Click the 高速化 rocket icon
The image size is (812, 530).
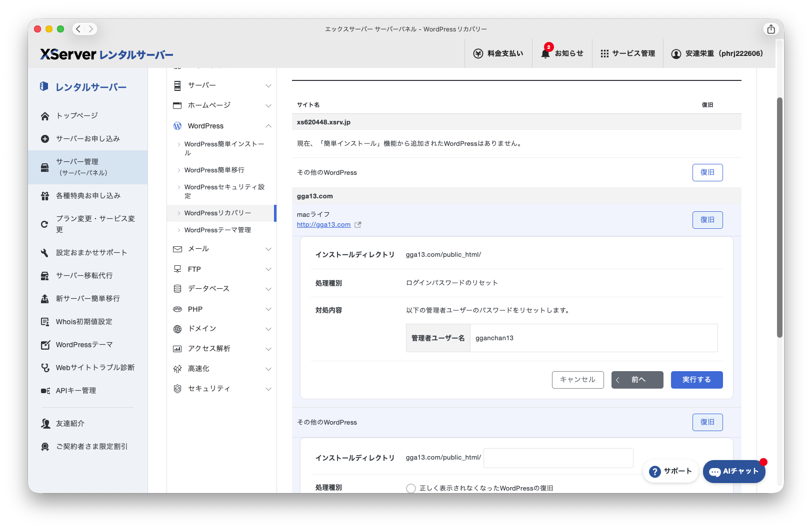pyautogui.click(x=177, y=369)
